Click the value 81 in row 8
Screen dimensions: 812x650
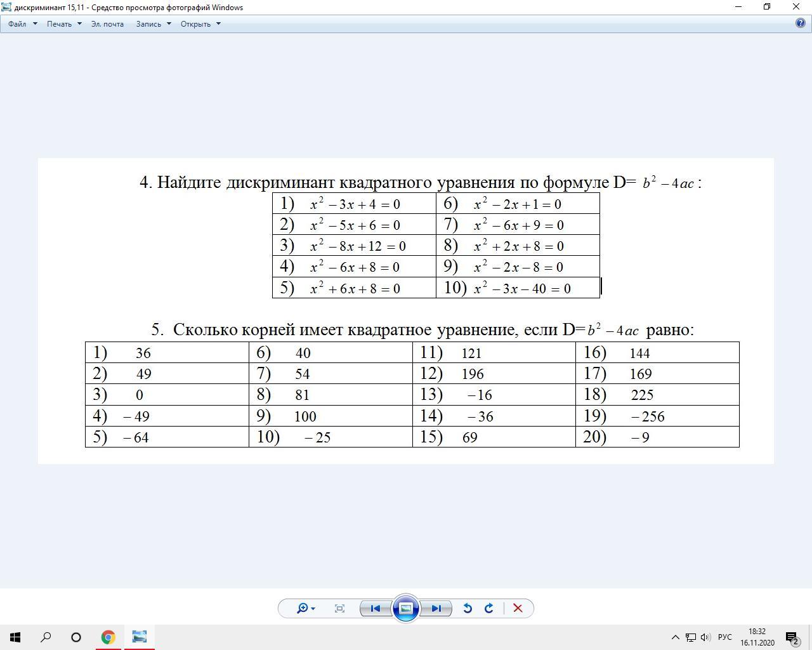[302, 395]
